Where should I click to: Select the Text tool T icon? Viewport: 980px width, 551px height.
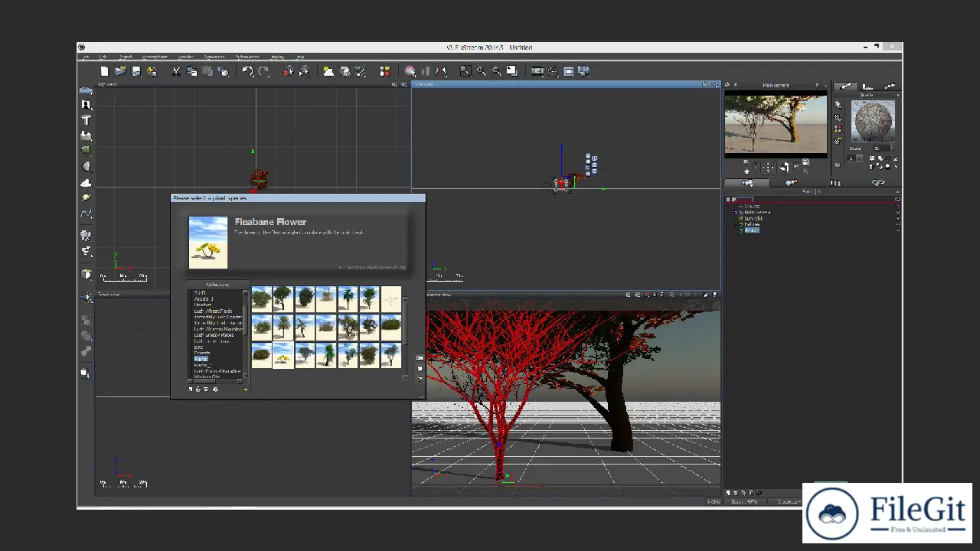click(x=86, y=120)
